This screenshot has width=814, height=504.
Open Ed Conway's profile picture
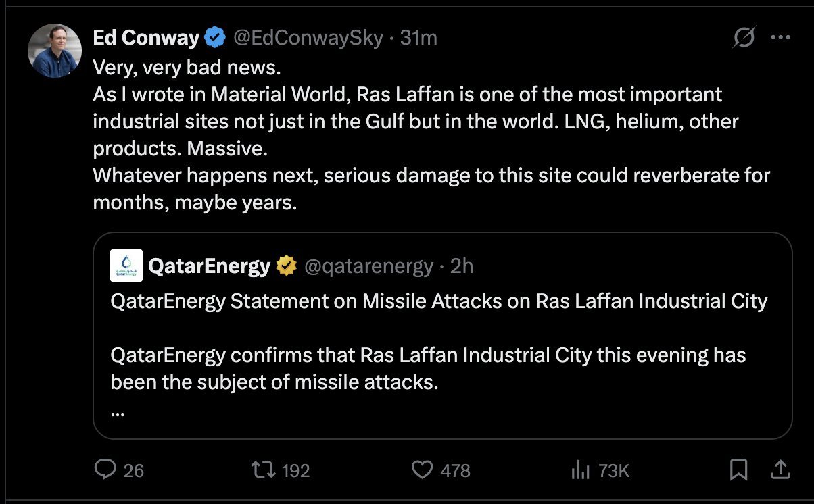[x=55, y=51]
